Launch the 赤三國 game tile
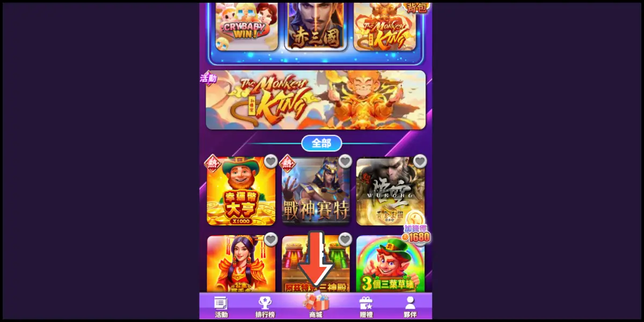 coord(316,27)
